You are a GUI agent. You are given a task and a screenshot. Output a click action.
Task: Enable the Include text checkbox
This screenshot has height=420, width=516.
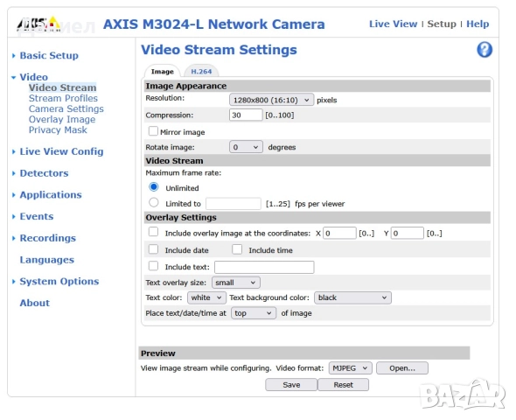pyautogui.click(x=153, y=266)
